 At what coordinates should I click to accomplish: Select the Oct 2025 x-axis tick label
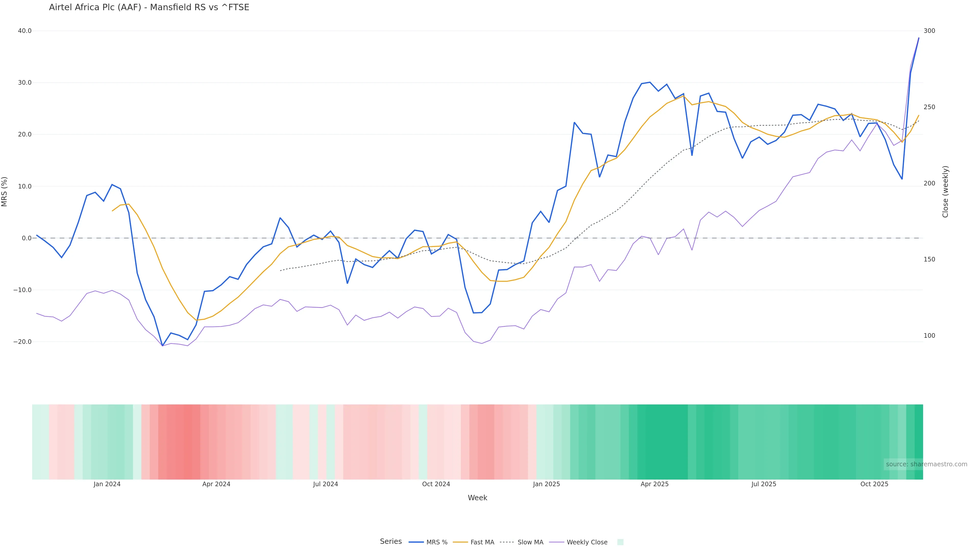pyautogui.click(x=874, y=484)
